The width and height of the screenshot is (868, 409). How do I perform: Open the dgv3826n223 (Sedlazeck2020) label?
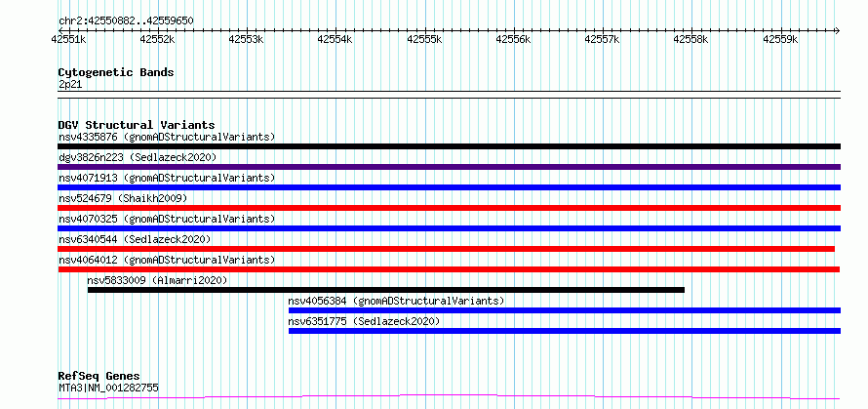click(138, 157)
